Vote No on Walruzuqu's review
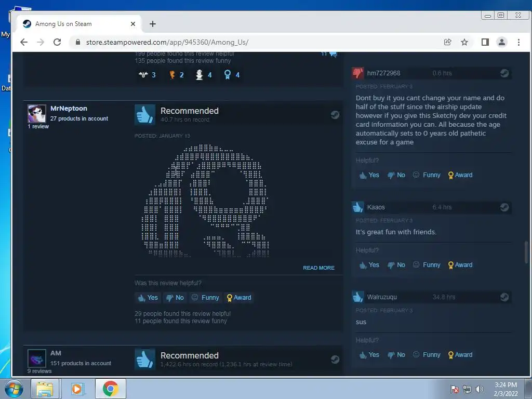This screenshot has height=399, width=532. [396, 355]
